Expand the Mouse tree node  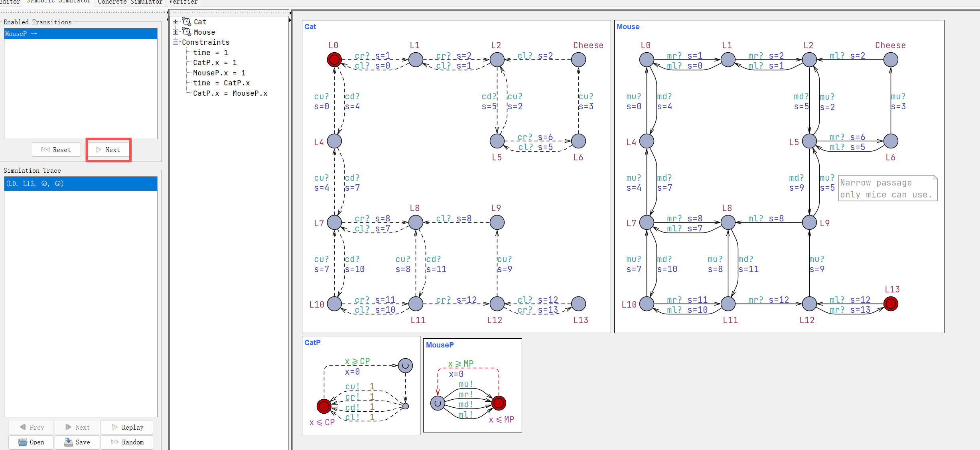(x=175, y=32)
